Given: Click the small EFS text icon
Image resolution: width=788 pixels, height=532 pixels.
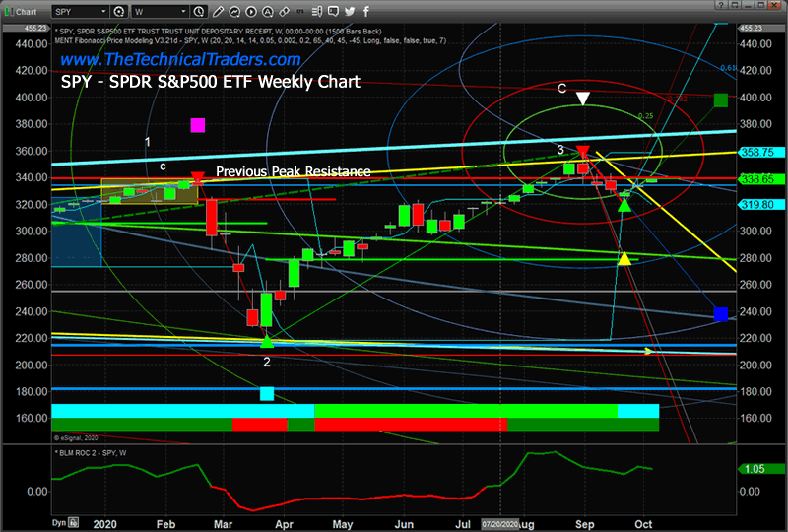Looking at the screenshot, I should 300,11.
